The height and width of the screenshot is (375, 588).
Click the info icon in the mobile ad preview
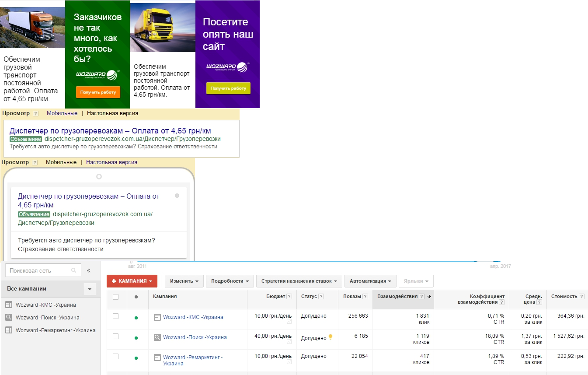(x=177, y=196)
